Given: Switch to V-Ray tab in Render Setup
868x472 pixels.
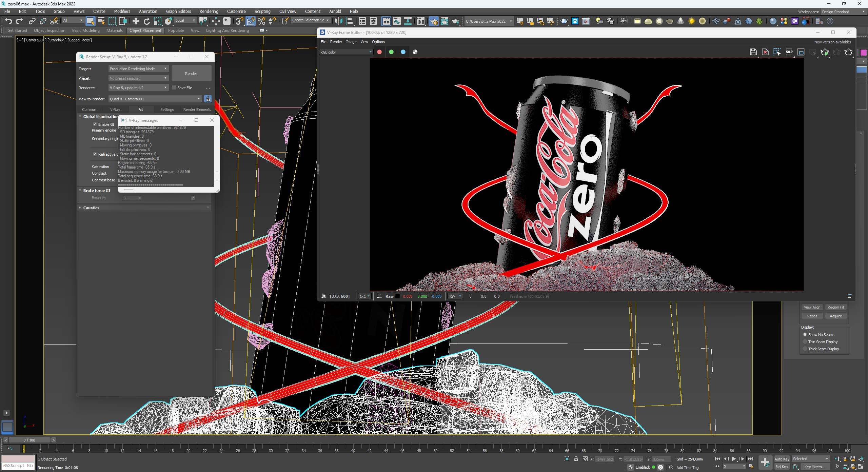Looking at the screenshot, I should point(115,109).
